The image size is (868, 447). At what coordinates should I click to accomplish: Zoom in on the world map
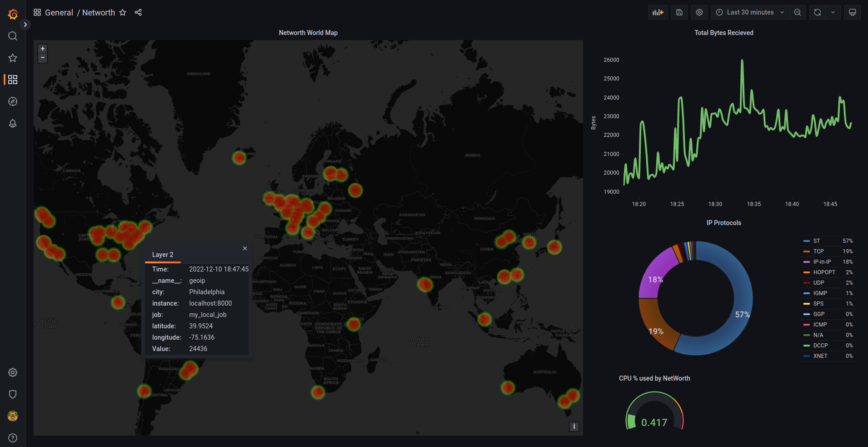coord(43,49)
